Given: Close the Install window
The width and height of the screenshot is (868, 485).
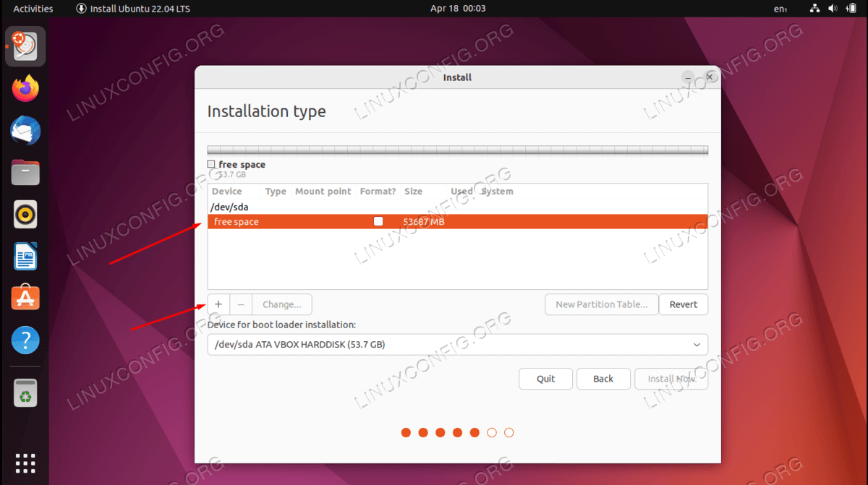Looking at the screenshot, I should pyautogui.click(x=710, y=77).
